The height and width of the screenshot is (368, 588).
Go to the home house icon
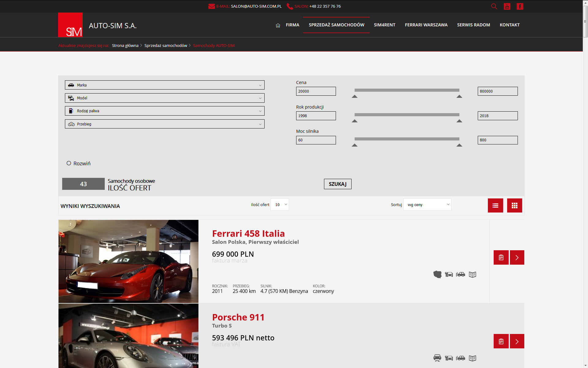click(x=278, y=25)
